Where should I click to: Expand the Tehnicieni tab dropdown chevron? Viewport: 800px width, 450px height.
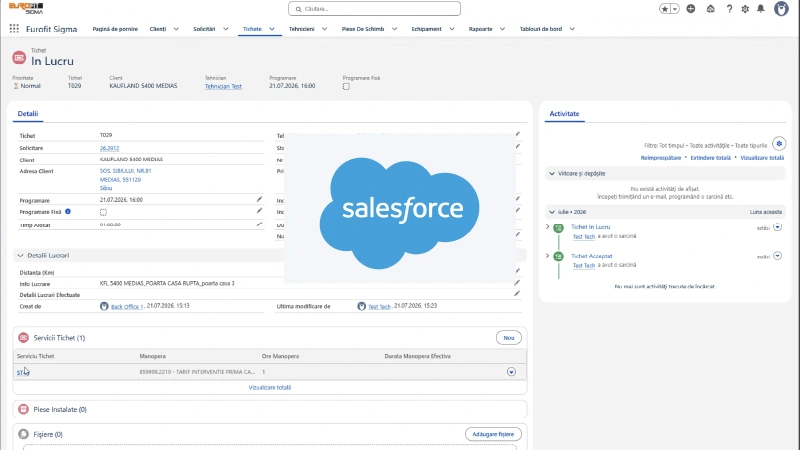(x=324, y=29)
